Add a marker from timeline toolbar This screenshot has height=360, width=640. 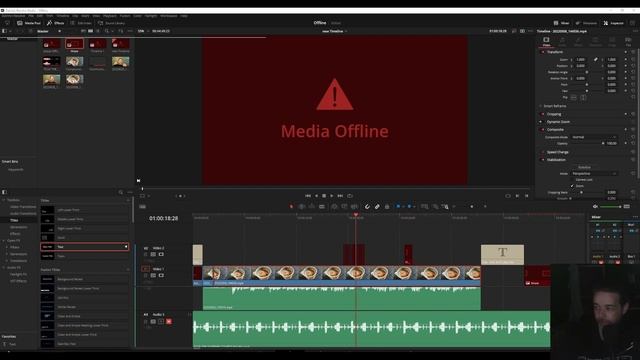[409, 207]
